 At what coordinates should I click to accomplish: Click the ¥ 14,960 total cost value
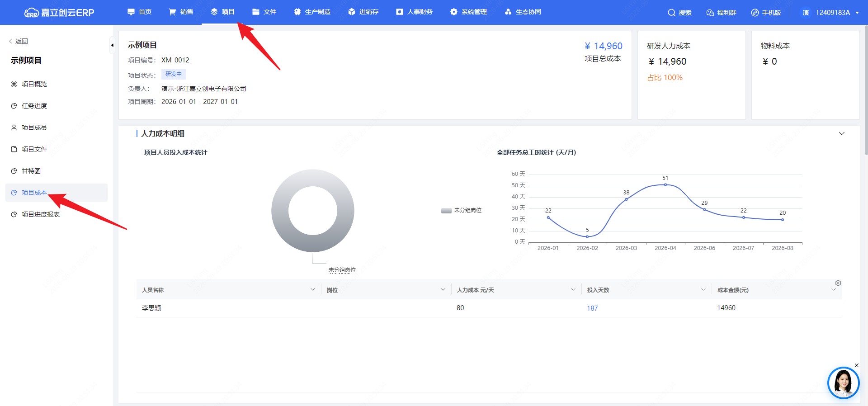click(x=603, y=46)
